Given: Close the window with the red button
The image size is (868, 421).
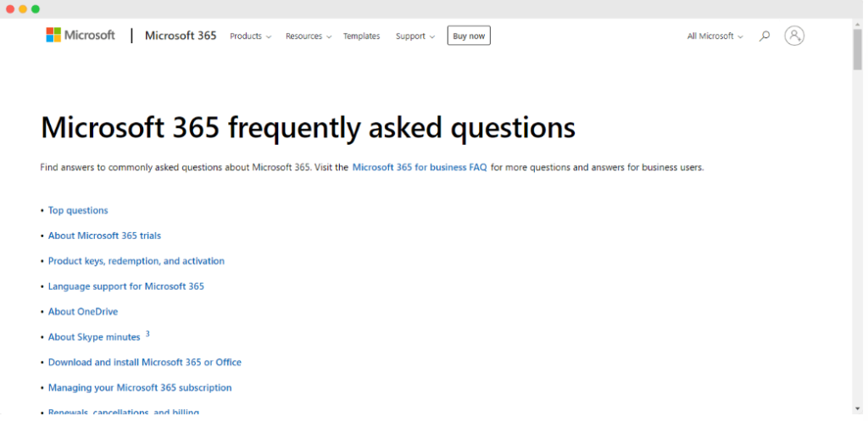Looking at the screenshot, I should point(10,8).
